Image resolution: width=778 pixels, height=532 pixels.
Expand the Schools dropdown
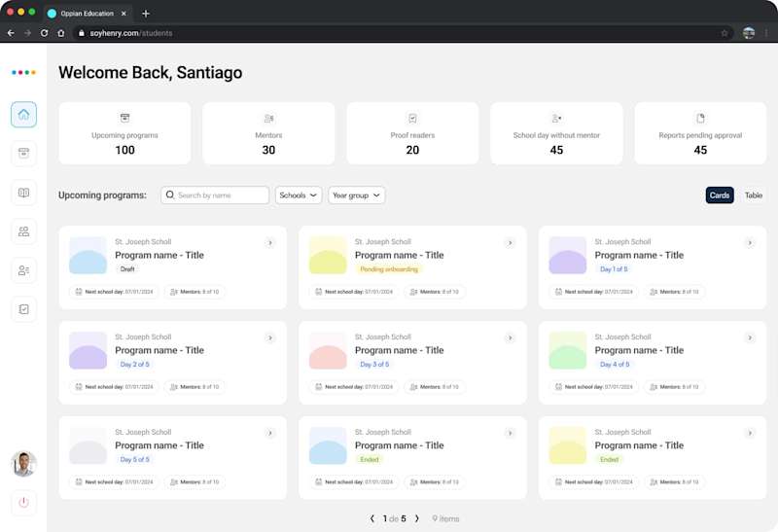[299, 195]
